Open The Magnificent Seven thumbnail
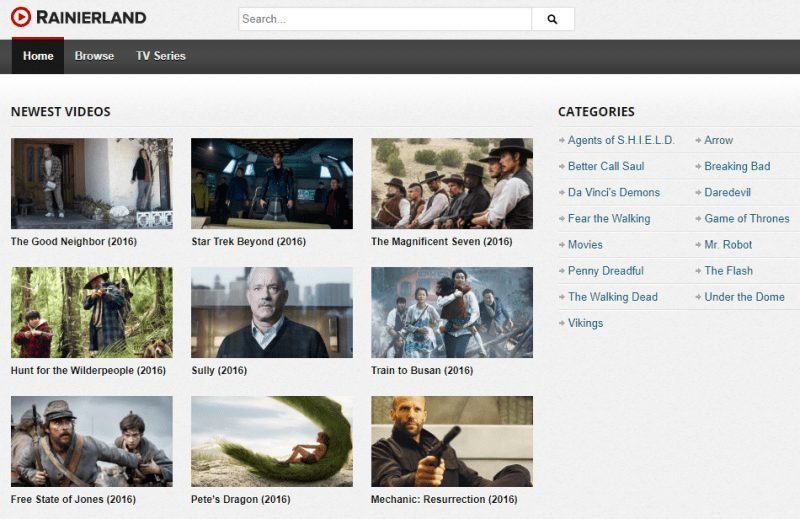Viewport: 800px width, 519px height. pos(452,183)
